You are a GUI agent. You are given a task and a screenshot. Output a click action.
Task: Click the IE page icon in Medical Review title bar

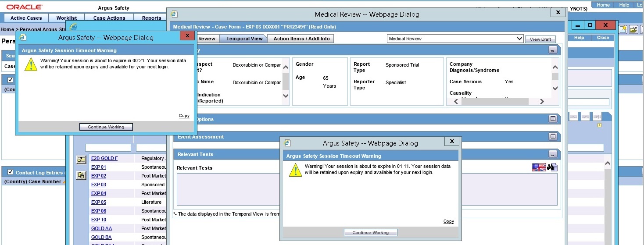175,14
